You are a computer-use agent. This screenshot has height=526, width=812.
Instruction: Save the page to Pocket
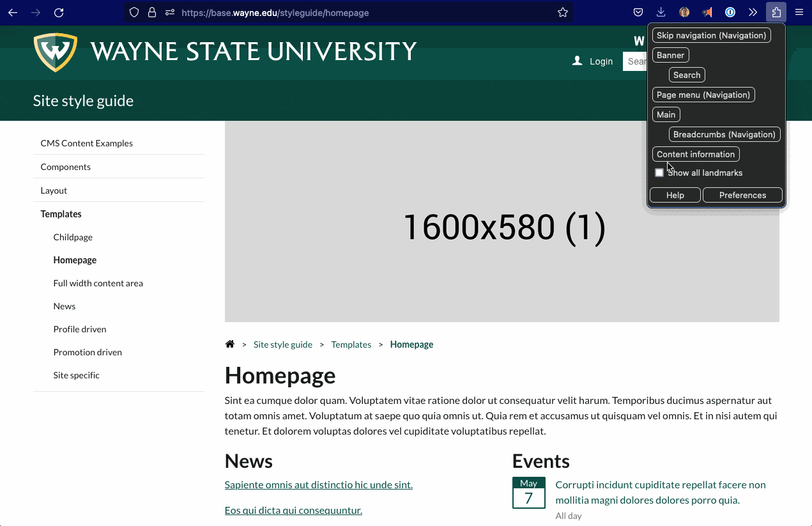pos(638,12)
